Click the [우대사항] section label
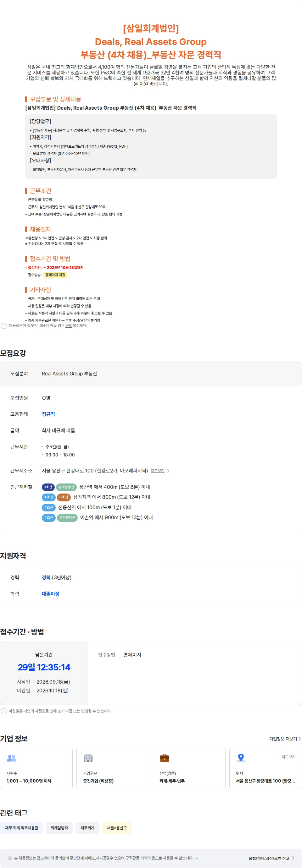Screen dimensions: 302x868 coord(41,161)
